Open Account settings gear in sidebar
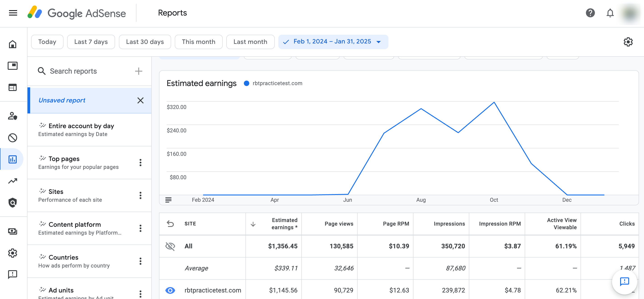644x299 pixels. [x=13, y=253]
